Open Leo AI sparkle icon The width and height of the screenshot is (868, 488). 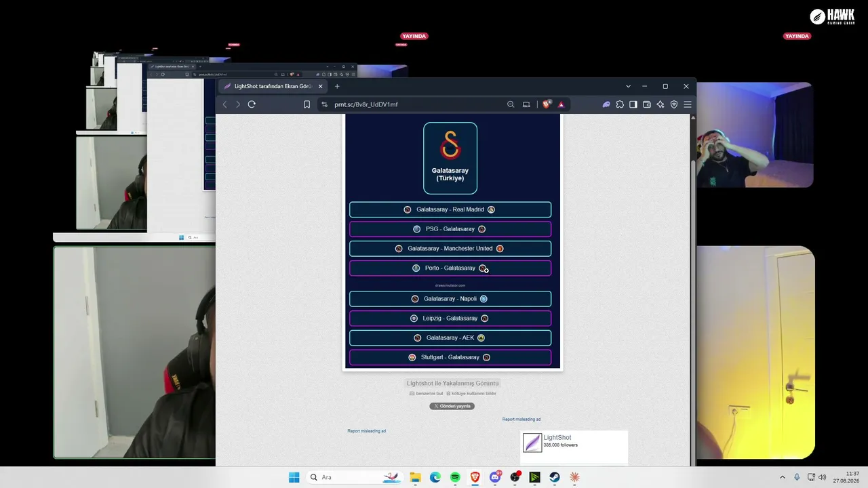tap(660, 104)
